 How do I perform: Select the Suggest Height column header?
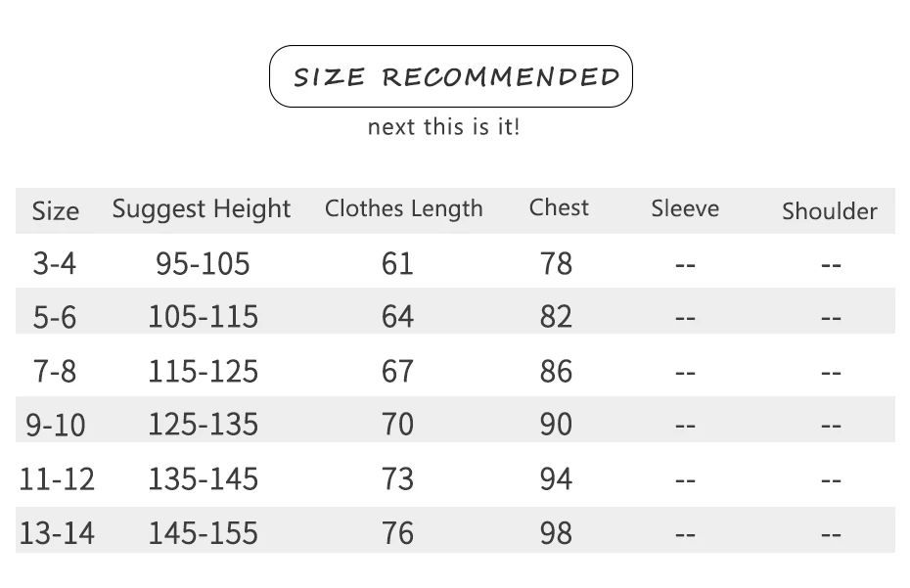coord(202,208)
